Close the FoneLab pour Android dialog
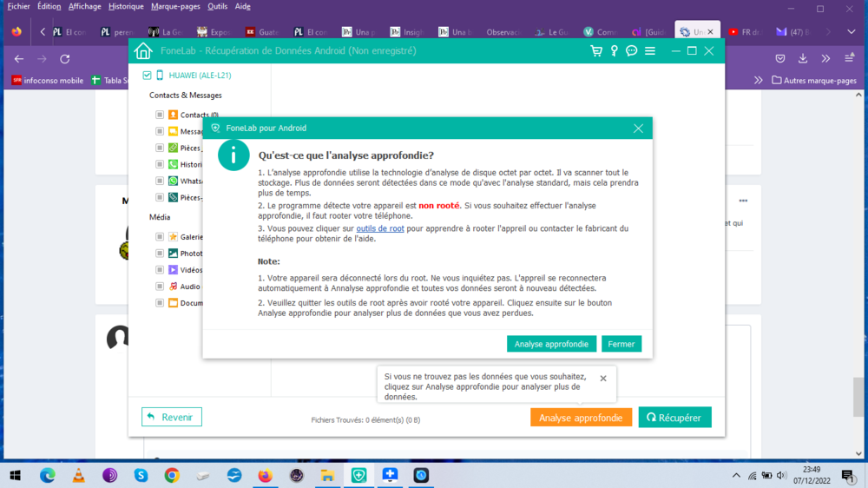Viewport: 868px width, 488px height. tap(638, 129)
